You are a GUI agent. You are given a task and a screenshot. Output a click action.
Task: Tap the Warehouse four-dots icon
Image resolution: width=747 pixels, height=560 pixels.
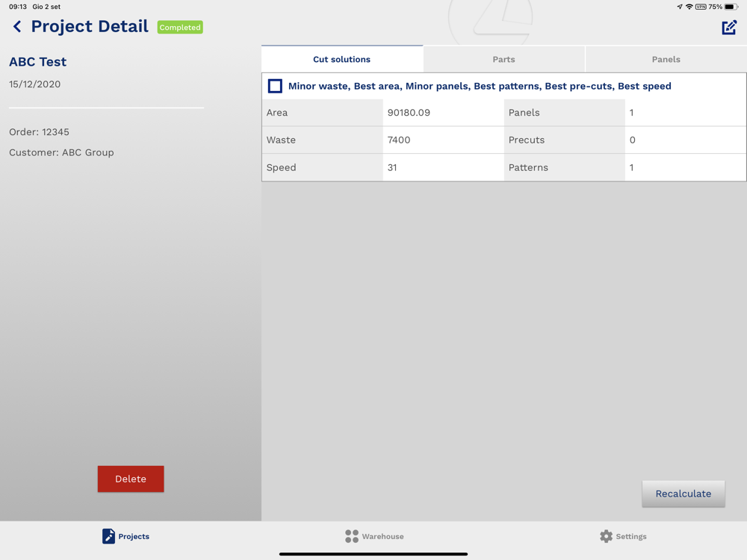[352, 536]
